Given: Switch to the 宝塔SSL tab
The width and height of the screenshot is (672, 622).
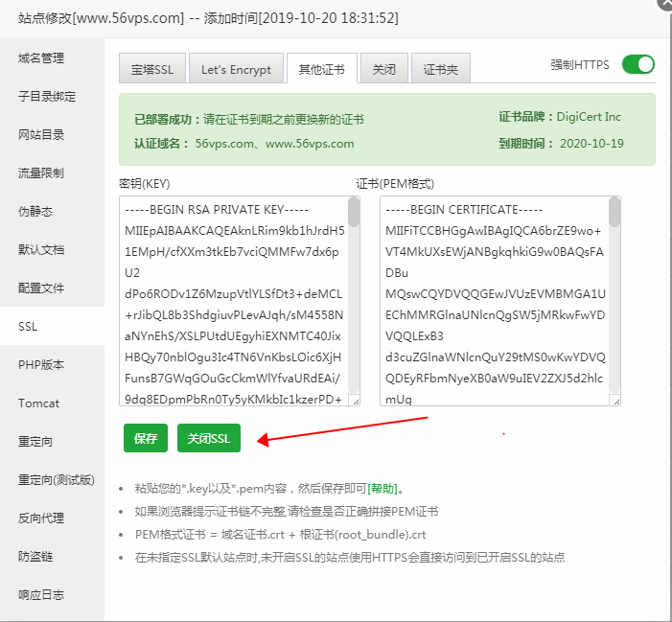Looking at the screenshot, I should click(151, 69).
